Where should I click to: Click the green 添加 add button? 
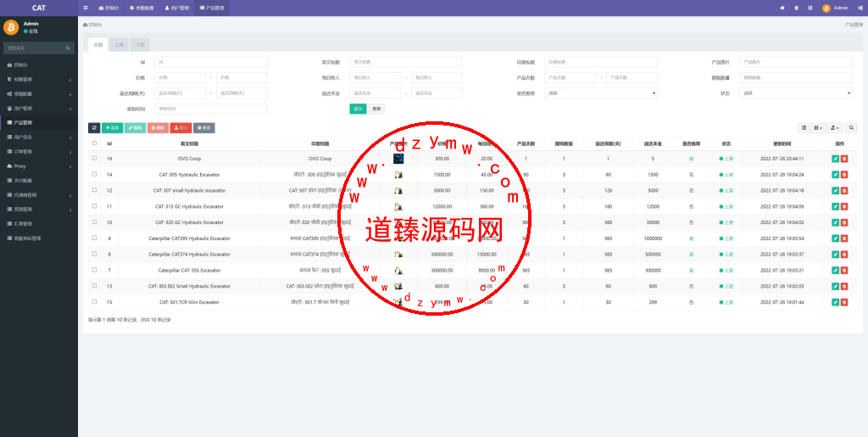(113, 128)
